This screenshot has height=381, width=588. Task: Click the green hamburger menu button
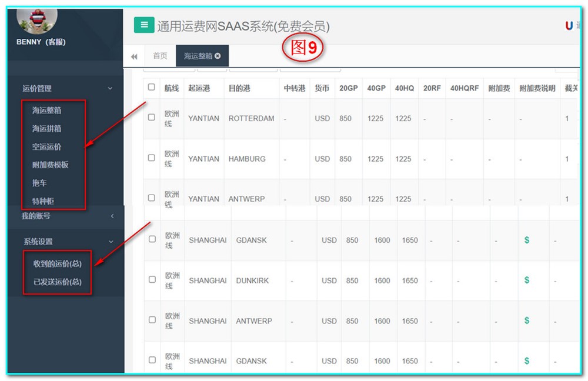[143, 25]
